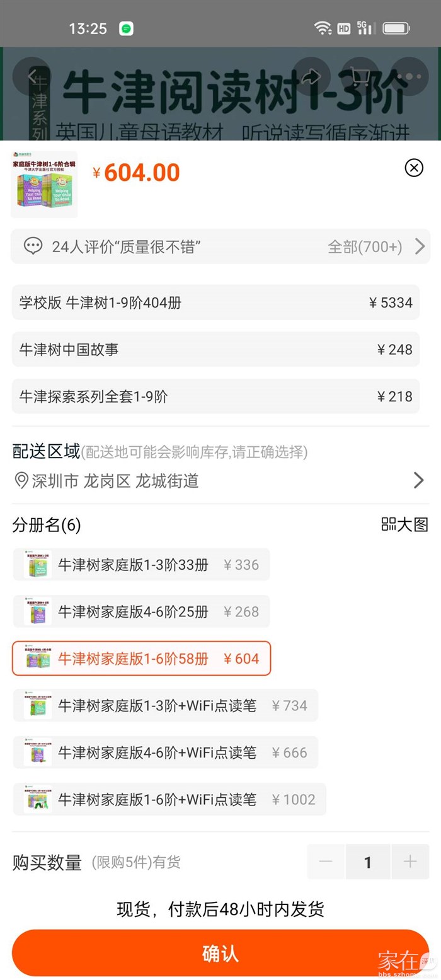Image resolution: width=441 pixels, height=980 pixels.
Task: Choose 学校版 牛津树1-9阶404册
Action: (x=215, y=303)
